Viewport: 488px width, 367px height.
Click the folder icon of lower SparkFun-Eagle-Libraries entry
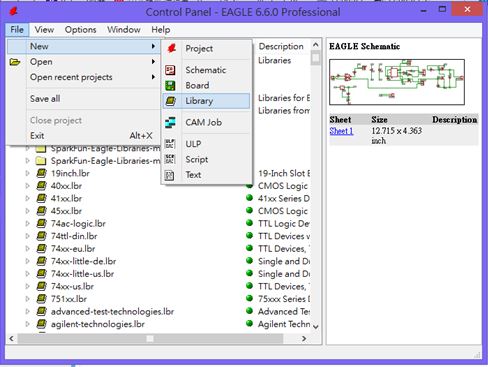(x=41, y=161)
